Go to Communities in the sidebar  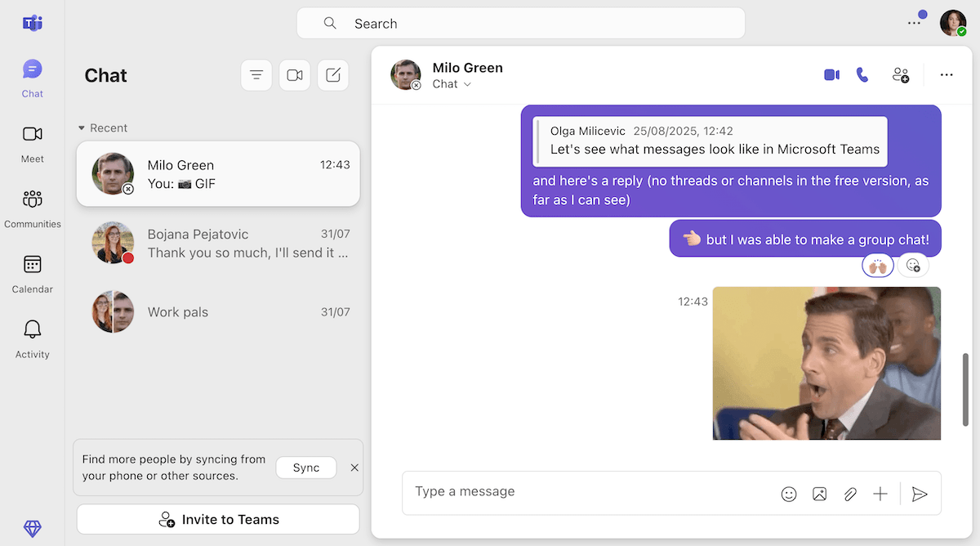coord(33,209)
